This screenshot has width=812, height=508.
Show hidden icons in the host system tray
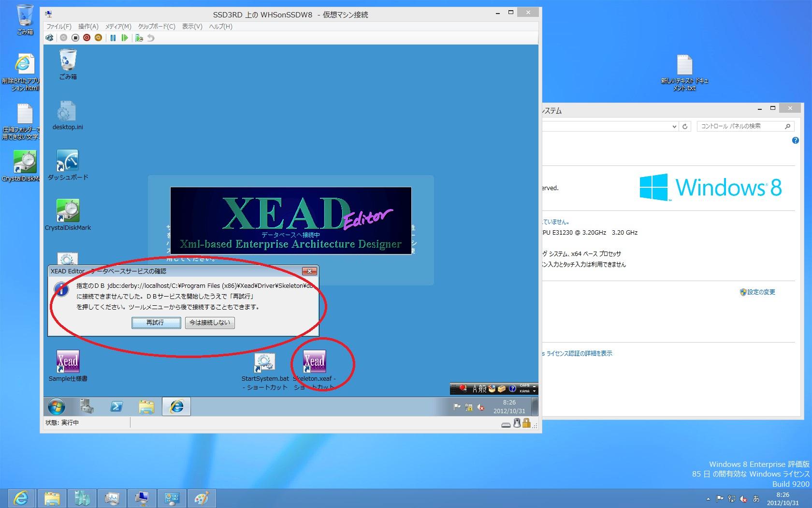click(709, 499)
